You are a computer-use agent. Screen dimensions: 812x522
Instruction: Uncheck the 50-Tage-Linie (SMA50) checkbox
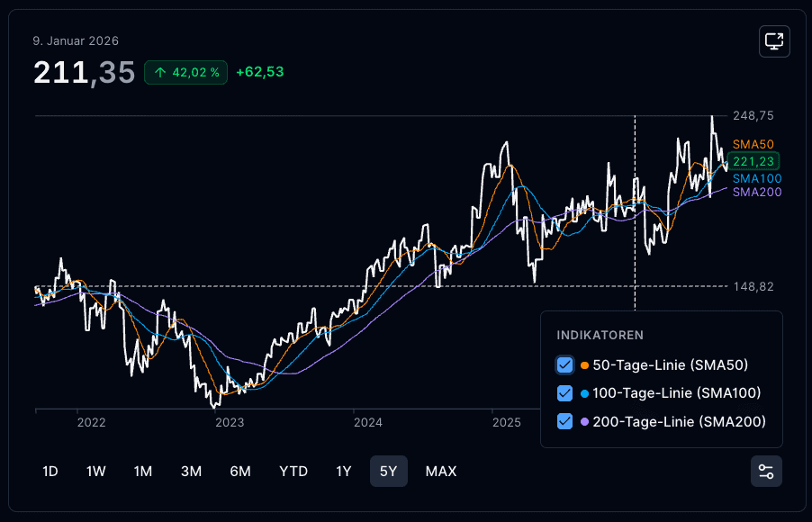click(564, 365)
